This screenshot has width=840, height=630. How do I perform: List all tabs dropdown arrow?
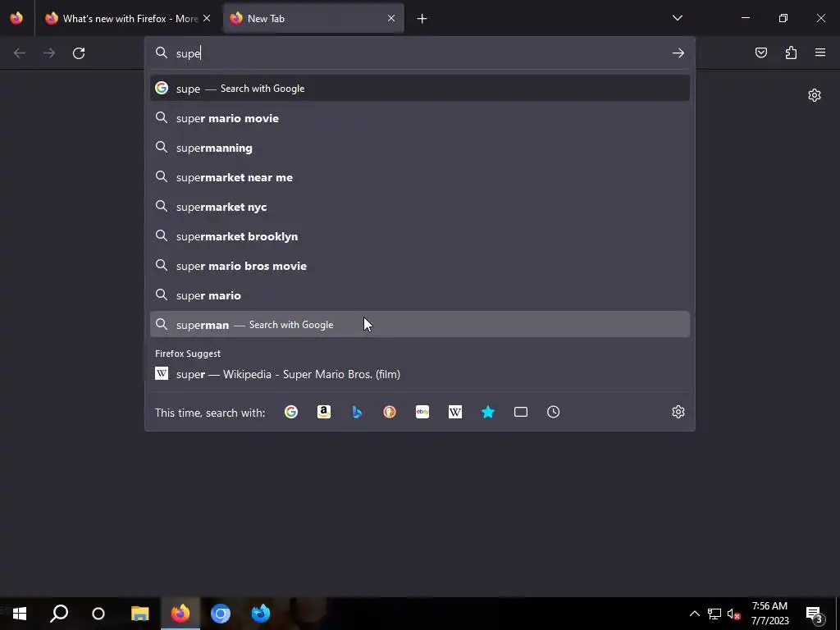677,18
